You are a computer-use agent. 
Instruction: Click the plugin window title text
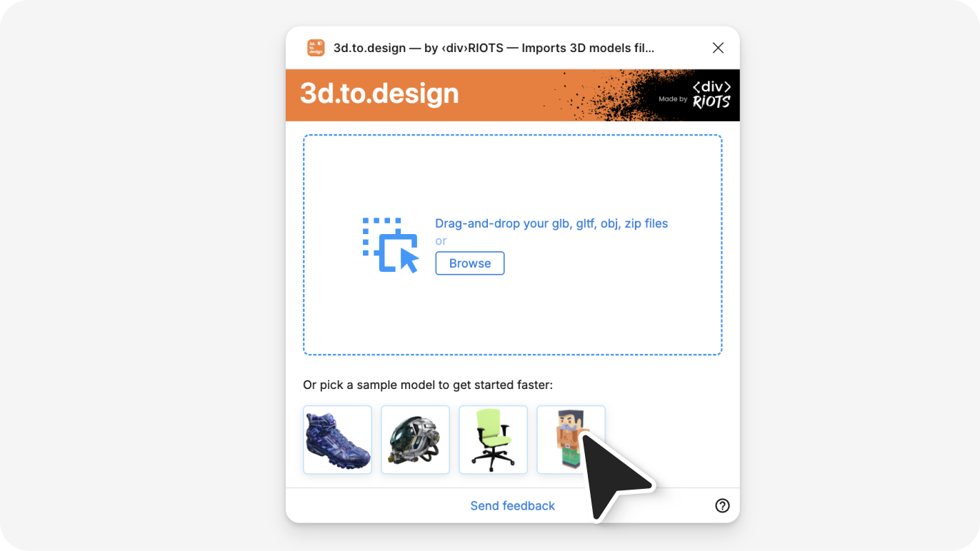[494, 48]
